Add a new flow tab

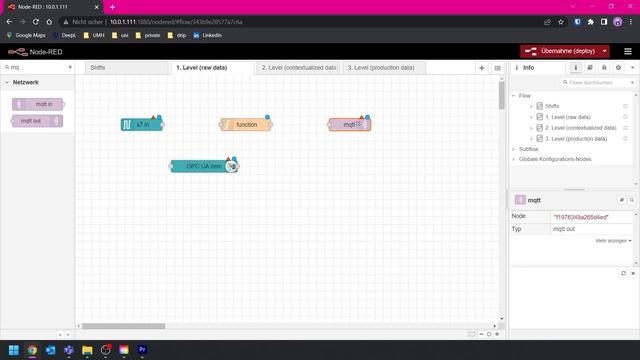482,68
